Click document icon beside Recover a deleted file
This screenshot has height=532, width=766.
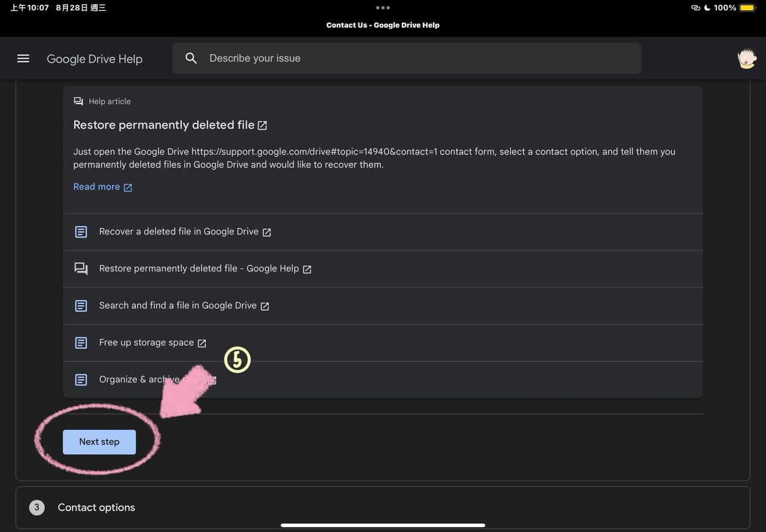click(81, 232)
